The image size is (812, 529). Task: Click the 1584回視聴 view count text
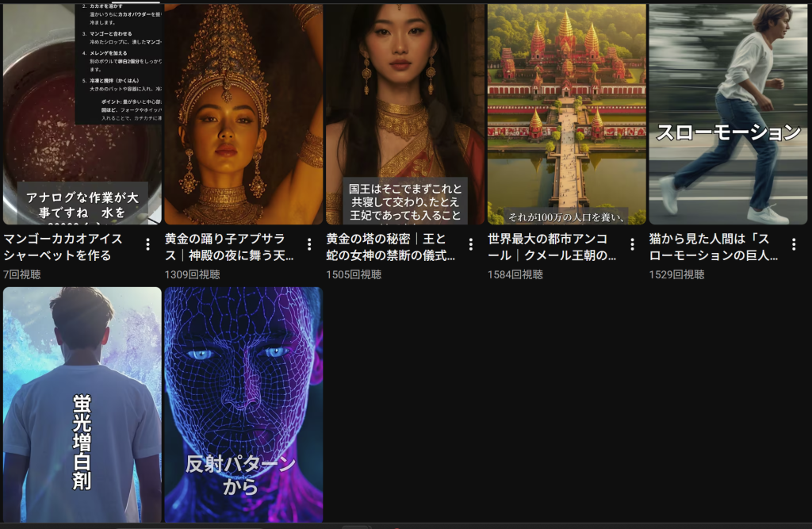(515, 274)
